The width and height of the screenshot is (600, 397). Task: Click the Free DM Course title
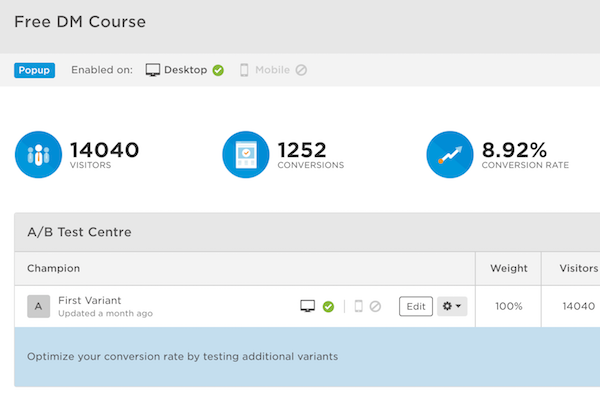pyautogui.click(x=80, y=22)
